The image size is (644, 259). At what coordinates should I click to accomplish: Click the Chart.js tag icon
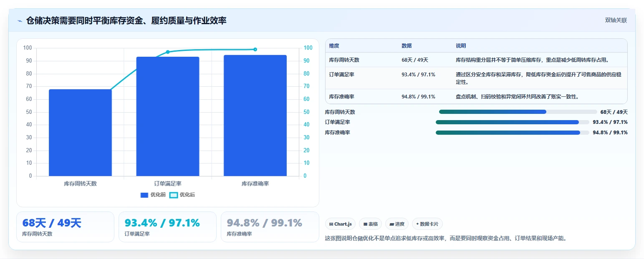(331, 224)
